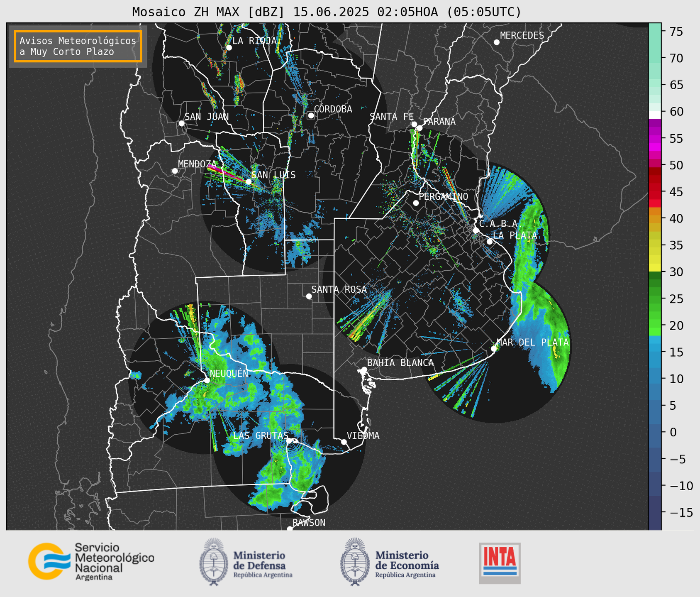Click the MENDOZA city marker dot
Viewport: 700px width, 597px height.
[x=175, y=171]
